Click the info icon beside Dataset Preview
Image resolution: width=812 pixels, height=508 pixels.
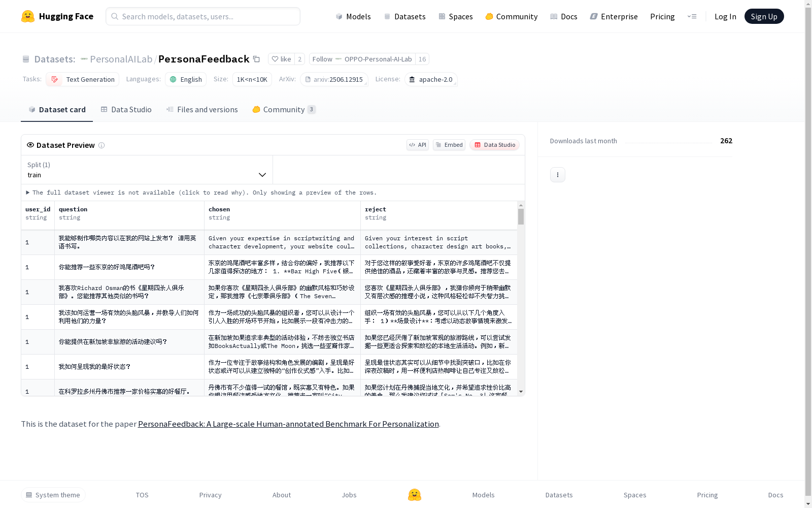(x=101, y=145)
